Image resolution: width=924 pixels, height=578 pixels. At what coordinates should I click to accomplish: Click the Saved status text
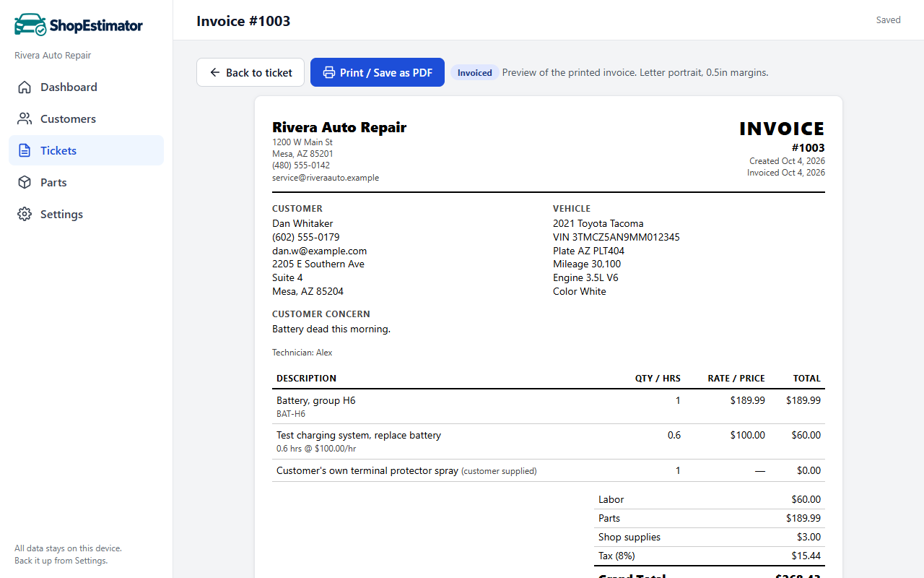pyautogui.click(x=889, y=20)
